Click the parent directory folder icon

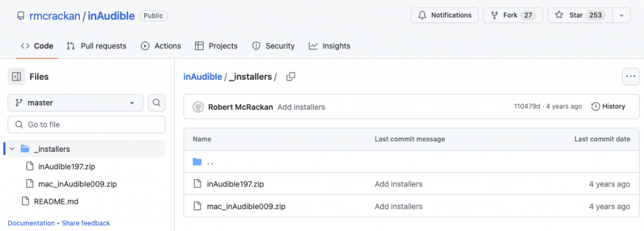(197, 162)
